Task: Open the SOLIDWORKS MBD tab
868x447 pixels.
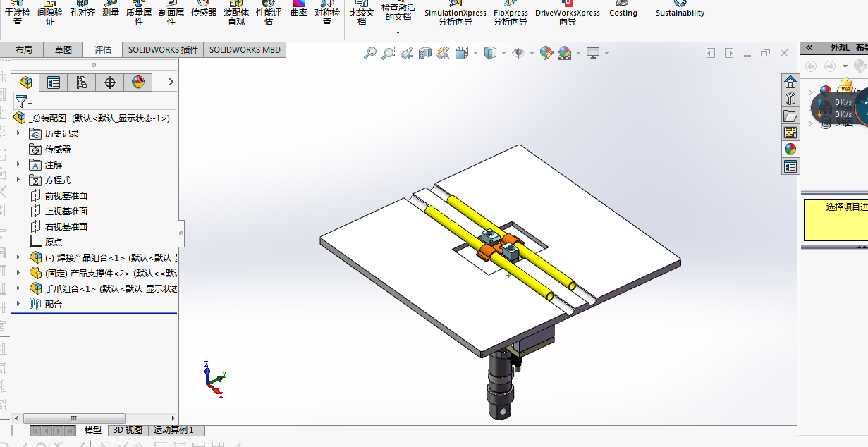Action: point(245,49)
